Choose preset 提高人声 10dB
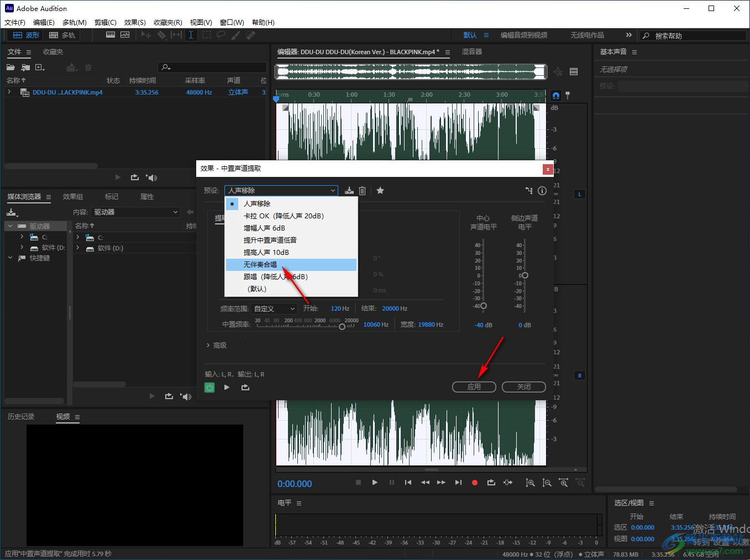750x560 pixels. [291, 253]
